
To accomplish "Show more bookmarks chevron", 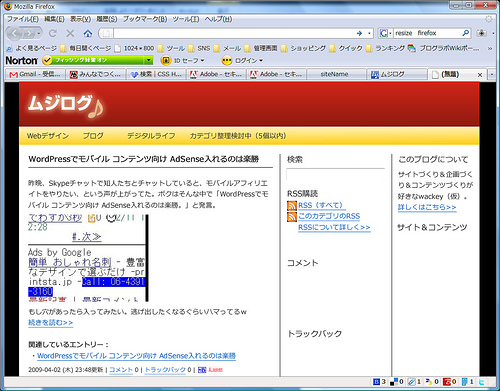I will point(490,48).
